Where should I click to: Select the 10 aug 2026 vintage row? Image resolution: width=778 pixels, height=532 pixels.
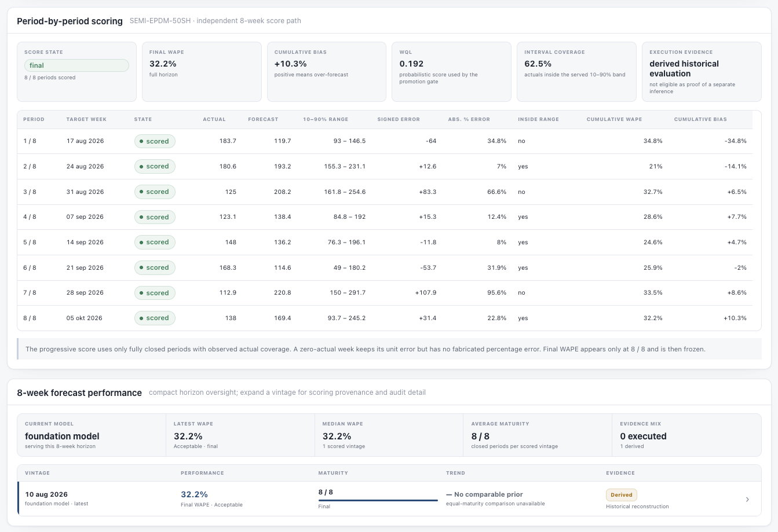click(389, 498)
